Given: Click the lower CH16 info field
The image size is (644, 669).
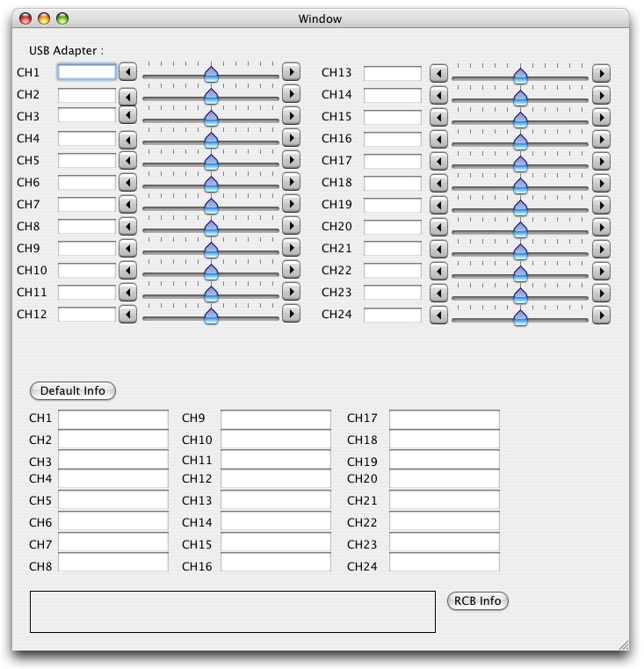Looking at the screenshot, I should [x=276, y=562].
